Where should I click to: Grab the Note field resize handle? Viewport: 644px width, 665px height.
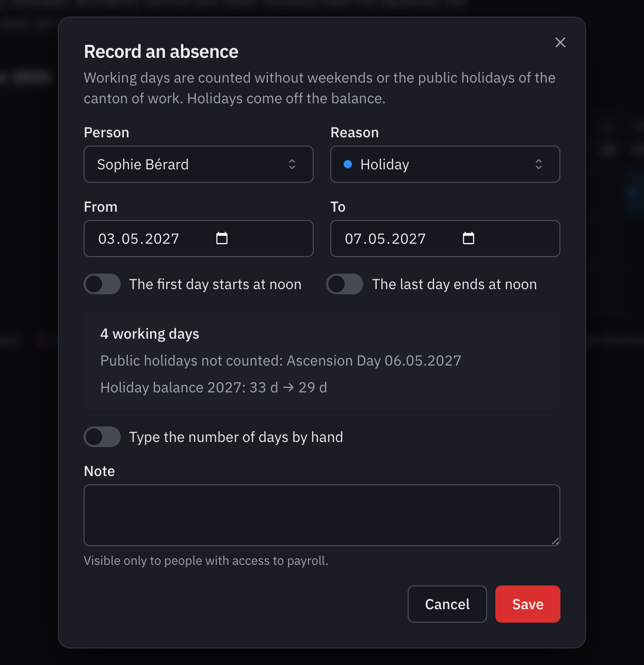[555, 541]
